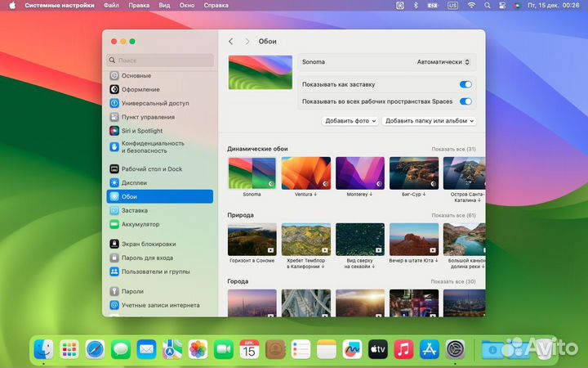Show all 61 nature wallpapers

coord(453,215)
